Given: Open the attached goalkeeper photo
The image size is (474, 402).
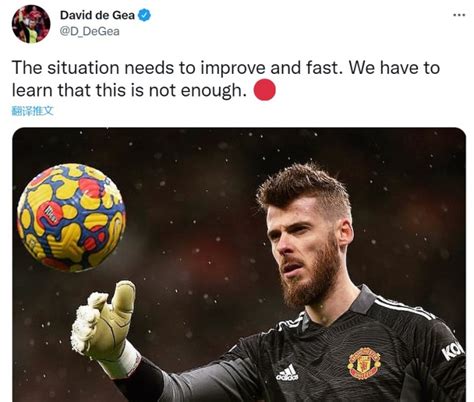Looking at the screenshot, I should (239, 265).
